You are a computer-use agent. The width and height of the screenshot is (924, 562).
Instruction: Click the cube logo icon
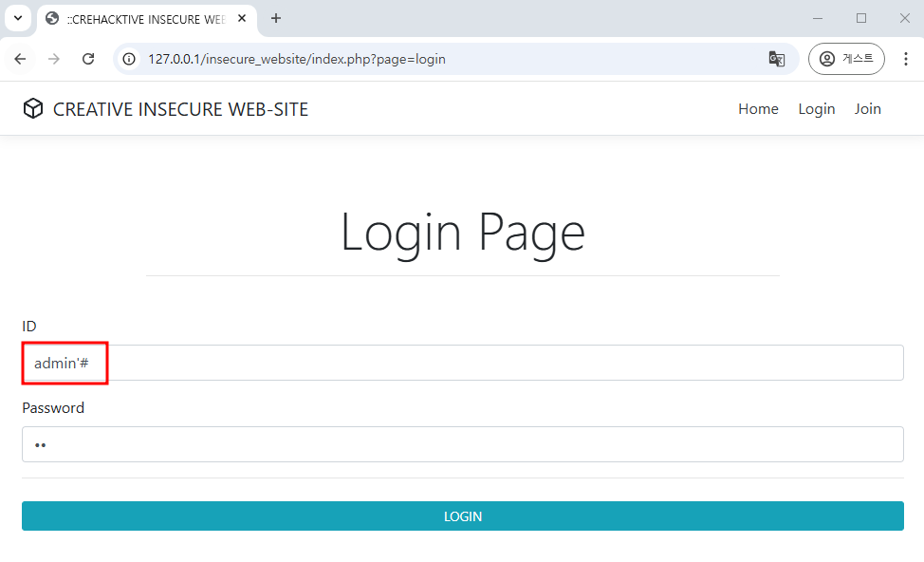click(x=33, y=108)
